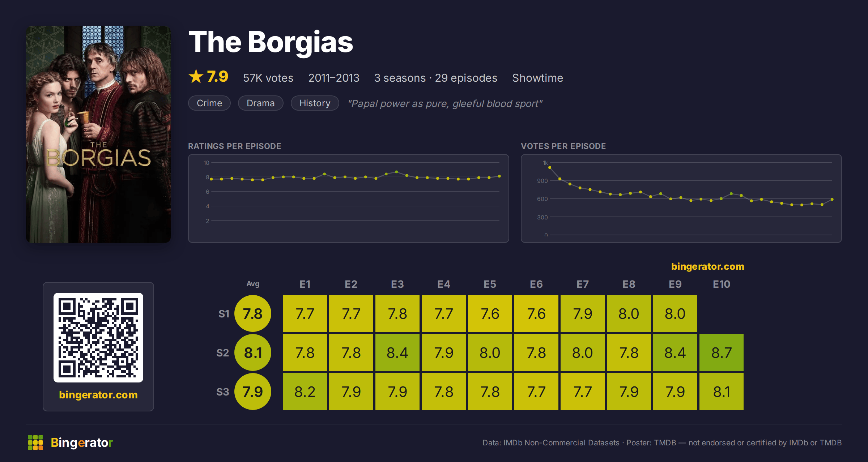868x462 pixels.
Task: Select the S3 average 7.9 circle
Action: tap(253, 392)
